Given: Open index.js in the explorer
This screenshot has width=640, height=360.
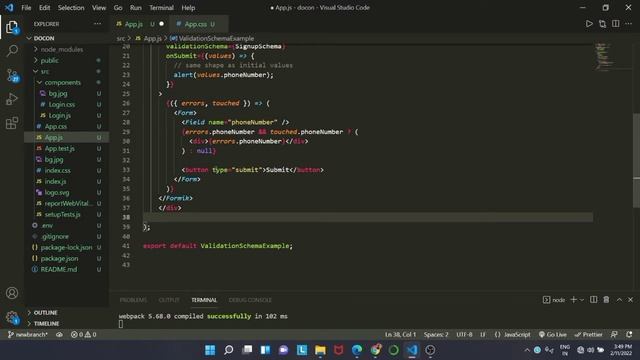Looking at the screenshot, I should pyautogui.click(x=67, y=181).
